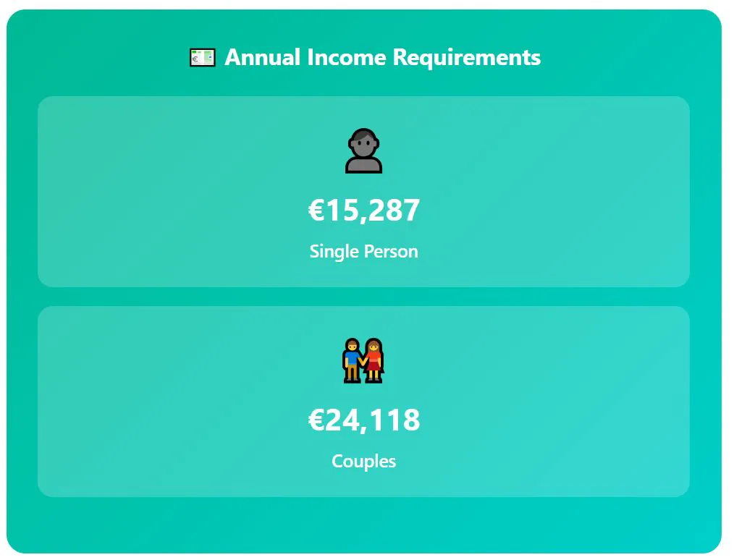Click the couple holding hands icon

363,360
